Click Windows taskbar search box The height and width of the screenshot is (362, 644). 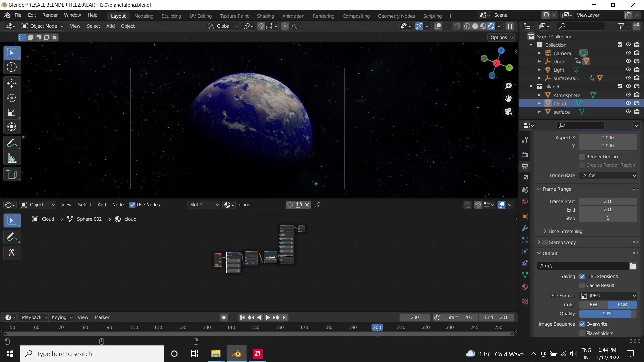coord(92,354)
